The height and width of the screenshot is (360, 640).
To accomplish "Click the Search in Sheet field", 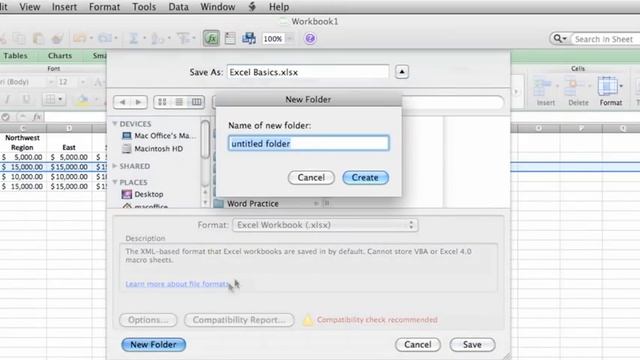I will click(x=605, y=39).
